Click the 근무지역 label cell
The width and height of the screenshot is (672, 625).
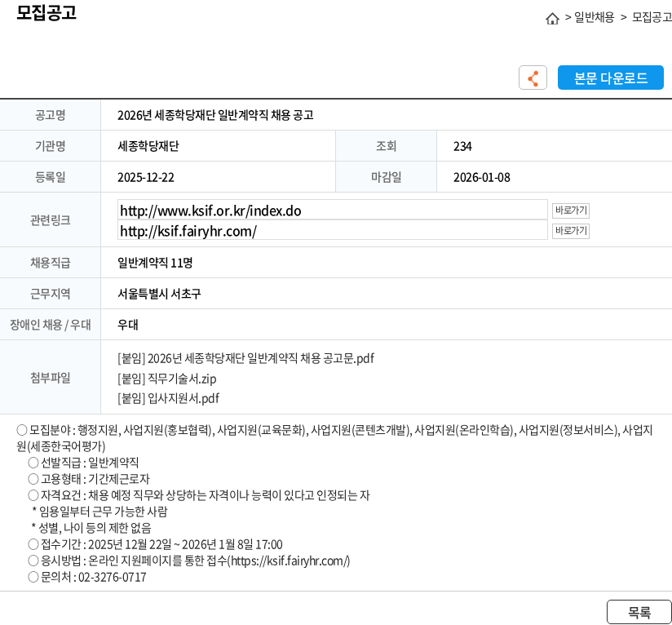point(50,294)
